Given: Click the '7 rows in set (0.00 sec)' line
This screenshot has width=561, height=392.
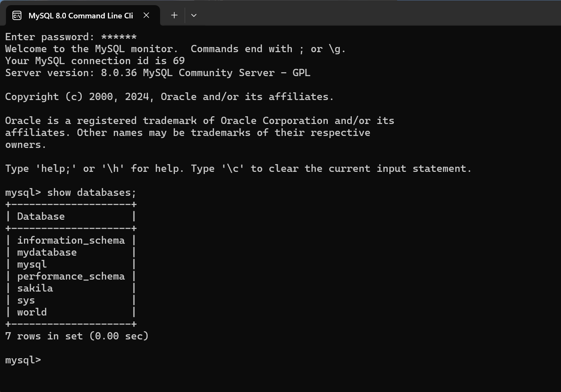Looking at the screenshot, I should point(77,336).
